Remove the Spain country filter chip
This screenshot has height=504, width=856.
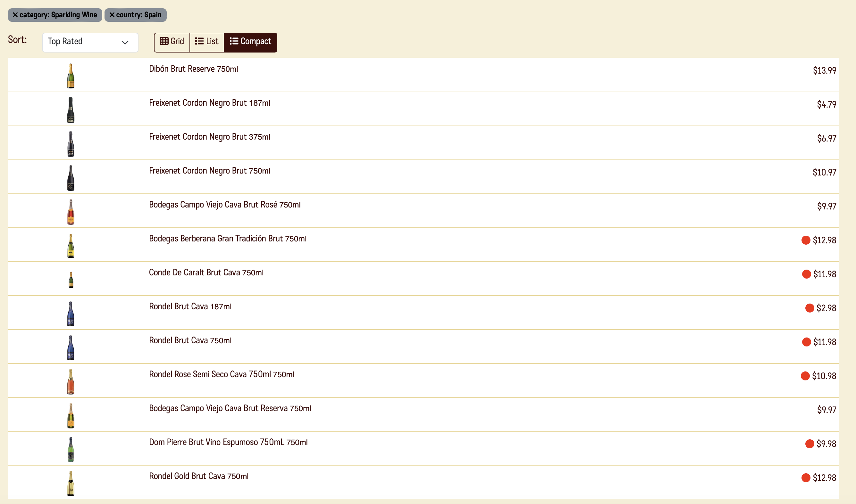point(112,15)
